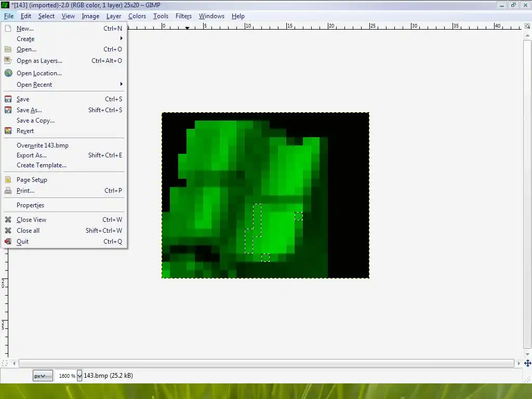Click the green pixel image on the canvas
532x399 pixels.
pyautogui.click(x=265, y=195)
